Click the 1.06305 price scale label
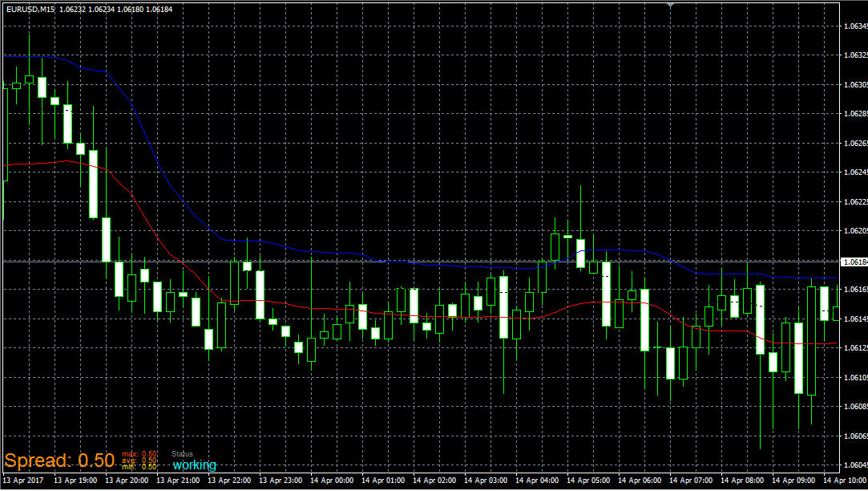 (855, 85)
